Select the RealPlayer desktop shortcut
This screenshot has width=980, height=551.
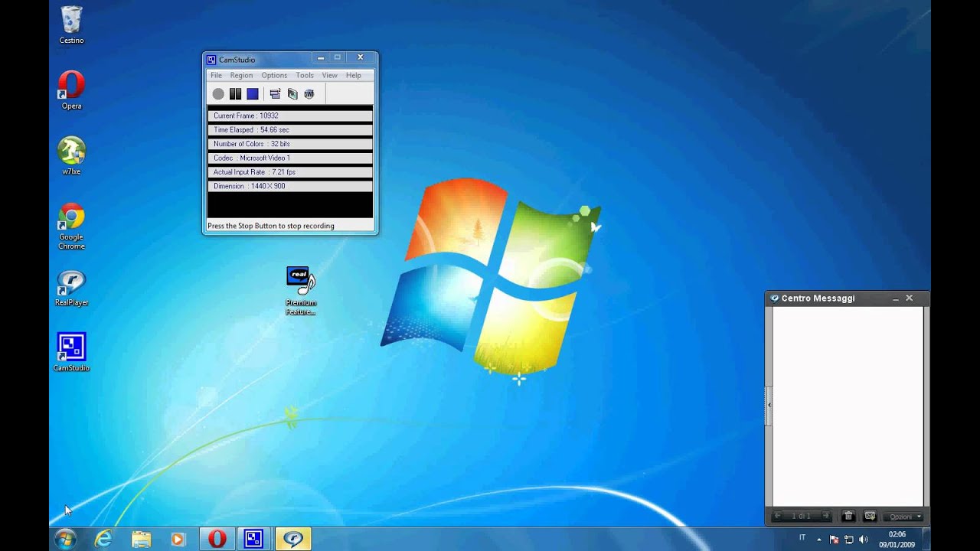coord(71,288)
